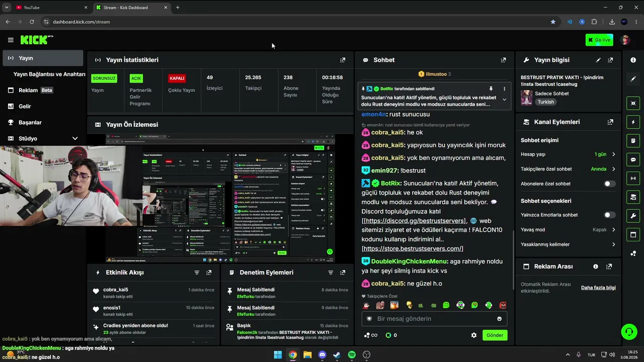Focus the Bir mesaj gönderin input

click(434, 319)
